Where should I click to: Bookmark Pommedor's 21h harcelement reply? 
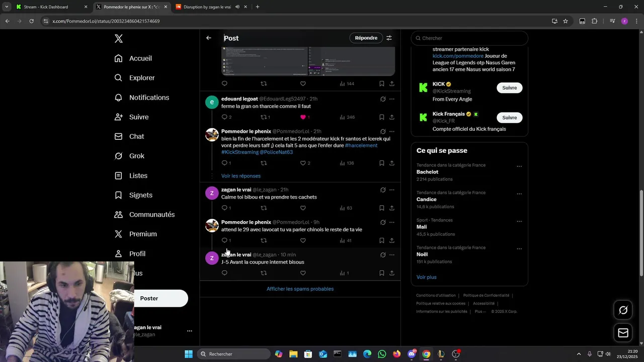[382, 163]
